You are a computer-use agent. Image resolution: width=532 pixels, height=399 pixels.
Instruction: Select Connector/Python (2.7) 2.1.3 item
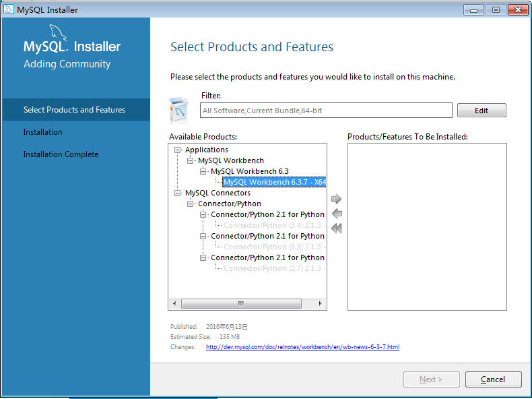point(275,268)
